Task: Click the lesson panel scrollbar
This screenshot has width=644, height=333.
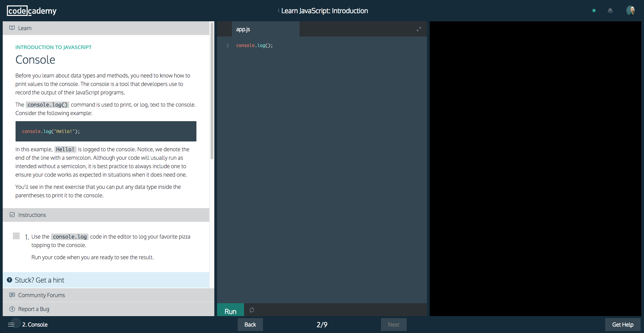Action: click(x=212, y=91)
